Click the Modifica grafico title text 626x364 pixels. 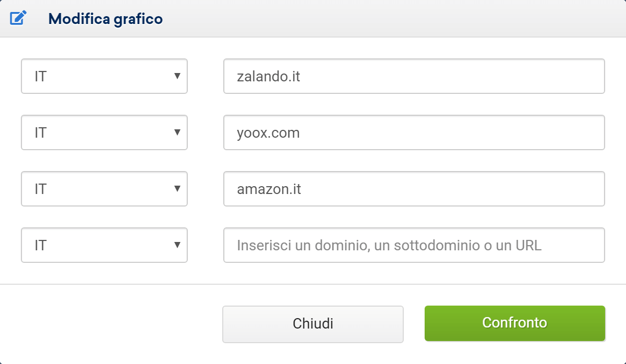pyautogui.click(x=105, y=19)
